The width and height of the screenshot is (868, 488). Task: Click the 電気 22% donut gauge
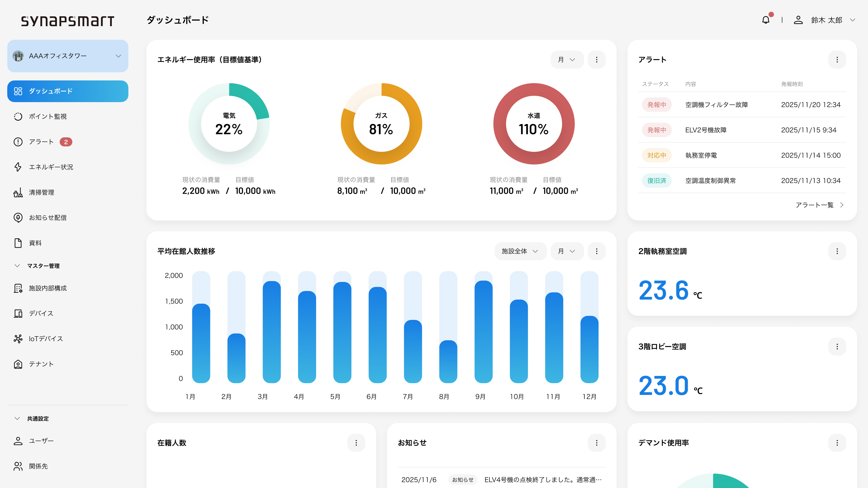[229, 124]
